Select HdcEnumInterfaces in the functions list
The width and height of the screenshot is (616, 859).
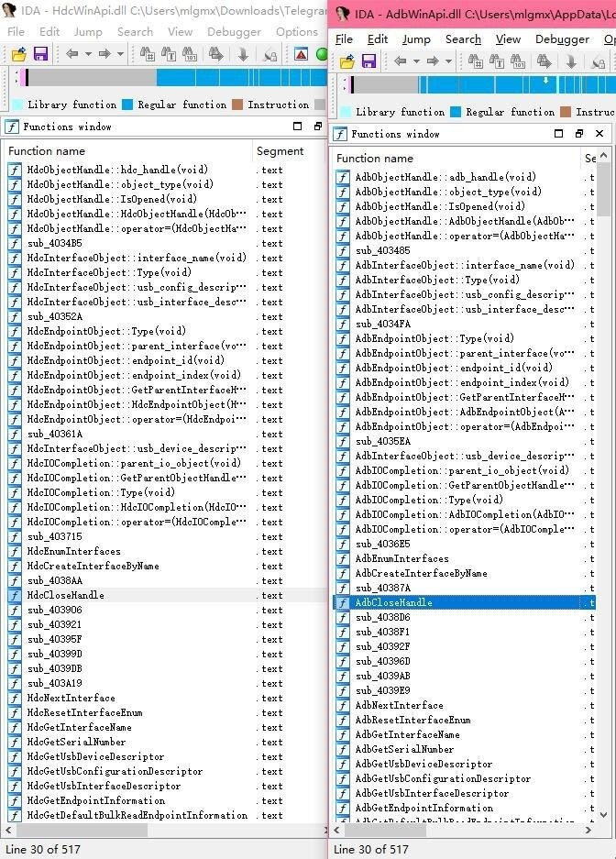(x=73, y=552)
